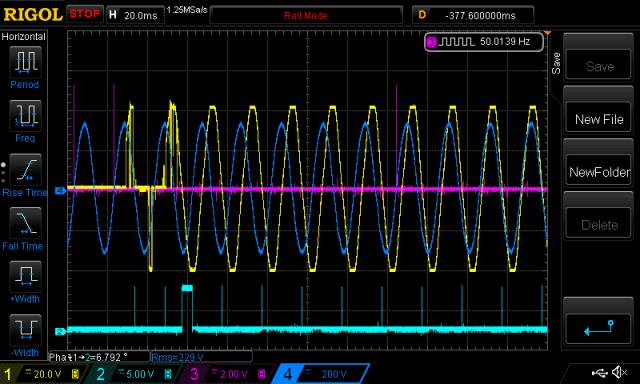Add the +Width measurement
Image resolution: width=640 pixels, height=384 pixels.
tap(25, 276)
